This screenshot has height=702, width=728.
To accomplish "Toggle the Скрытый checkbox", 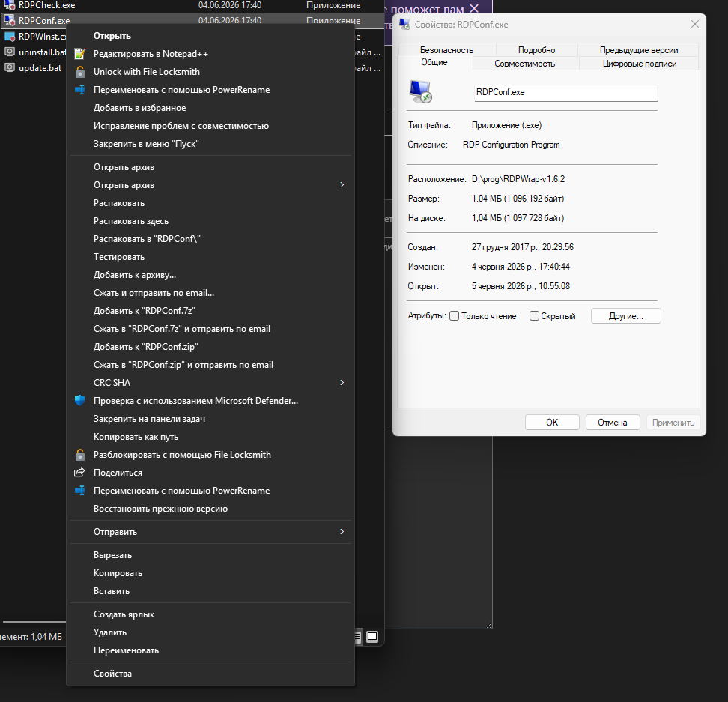I will click(x=535, y=316).
